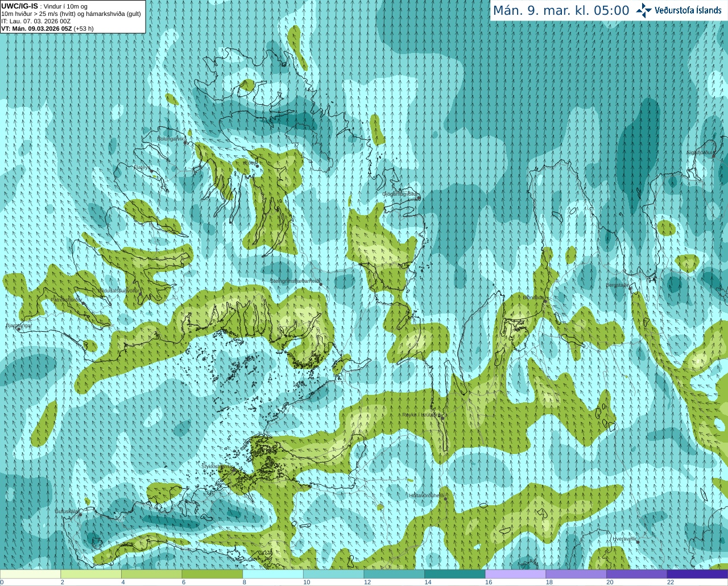Click the Bolungarvík station label
This screenshot has width=728, height=586.
click(x=171, y=138)
